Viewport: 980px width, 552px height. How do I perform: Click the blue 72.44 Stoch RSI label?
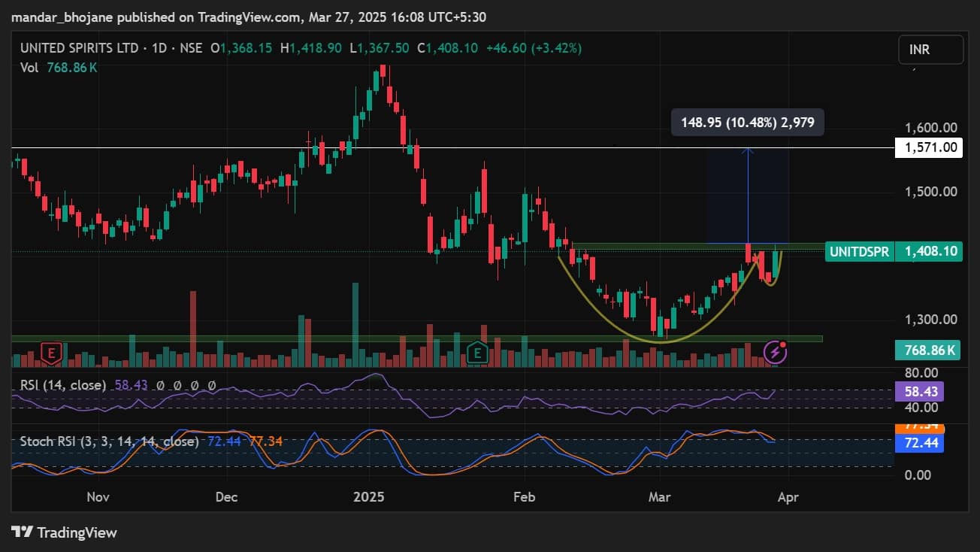[x=920, y=443]
